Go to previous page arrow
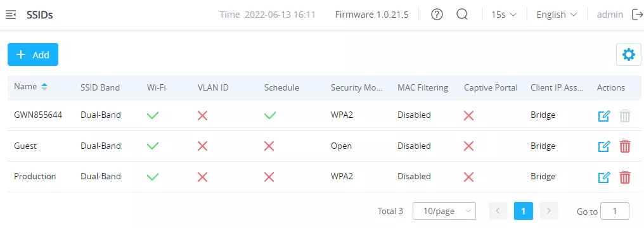644x228 pixels. pos(498,211)
